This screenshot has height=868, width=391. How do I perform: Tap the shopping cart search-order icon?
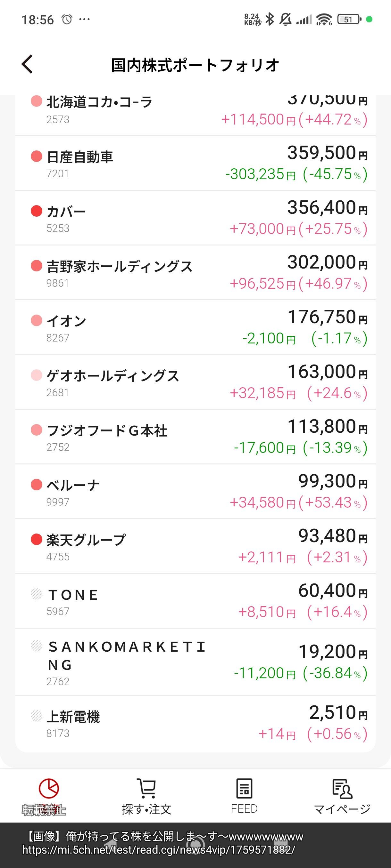click(x=146, y=789)
